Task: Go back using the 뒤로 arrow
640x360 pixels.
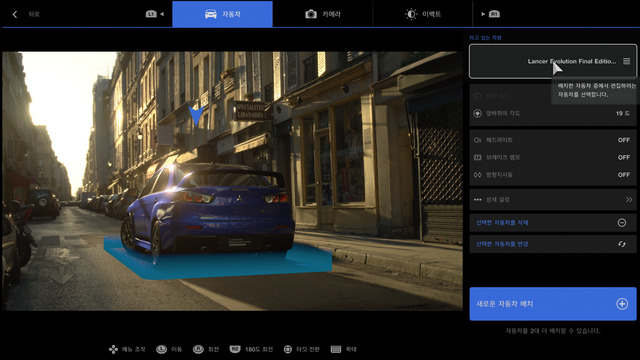Action: click(x=15, y=14)
